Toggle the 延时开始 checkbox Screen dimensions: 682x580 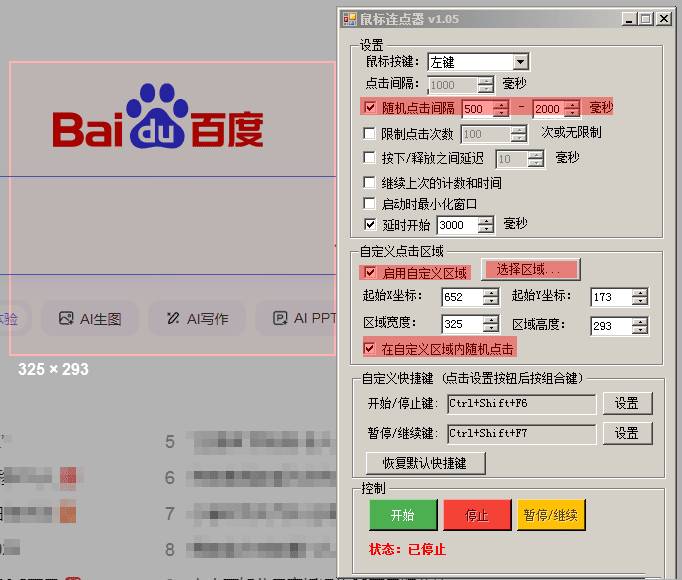[370, 225]
